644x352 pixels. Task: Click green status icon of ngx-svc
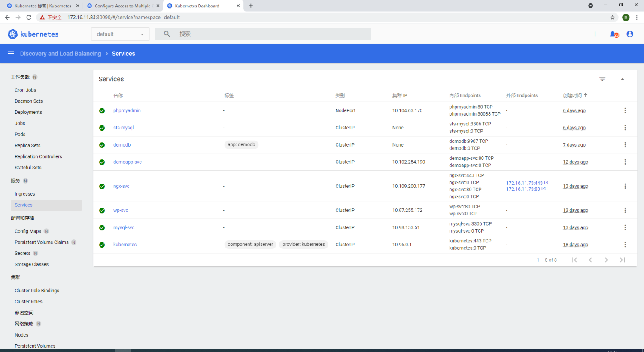[102, 186]
